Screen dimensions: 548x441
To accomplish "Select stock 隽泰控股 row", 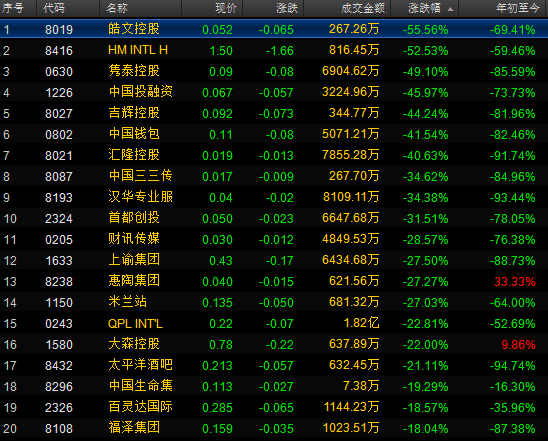I will [274, 71].
